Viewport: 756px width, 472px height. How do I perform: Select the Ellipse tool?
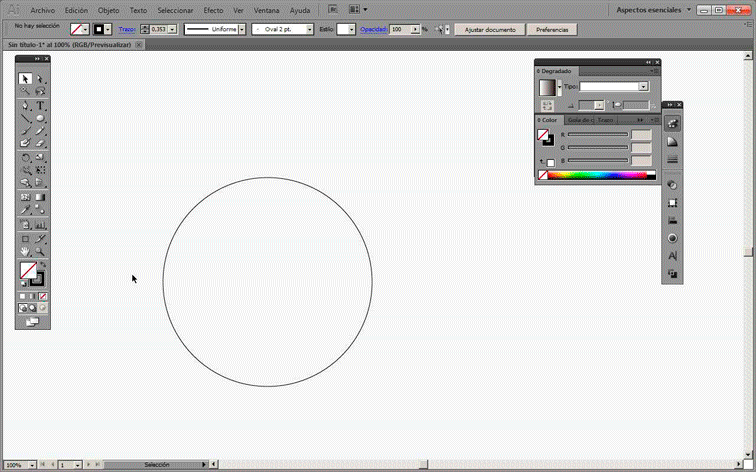click(40, 118)
